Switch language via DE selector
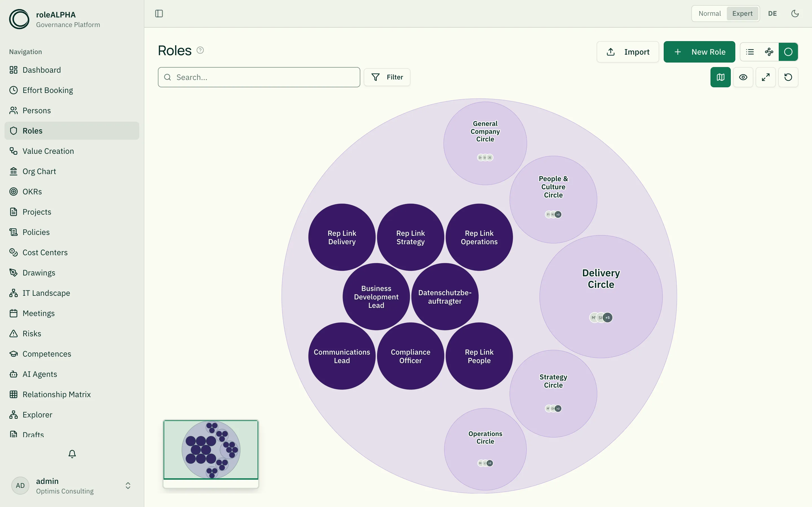The image size is (812, 507). 773,14
